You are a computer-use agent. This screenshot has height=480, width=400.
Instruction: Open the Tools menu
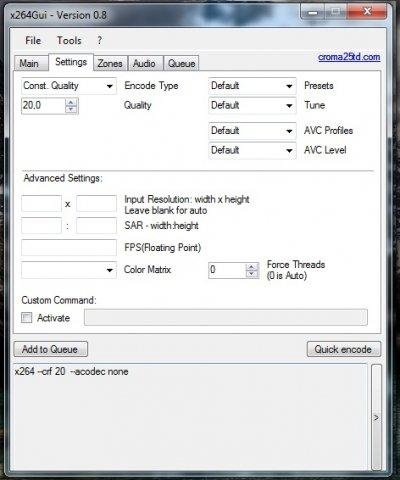coord(69,41)
